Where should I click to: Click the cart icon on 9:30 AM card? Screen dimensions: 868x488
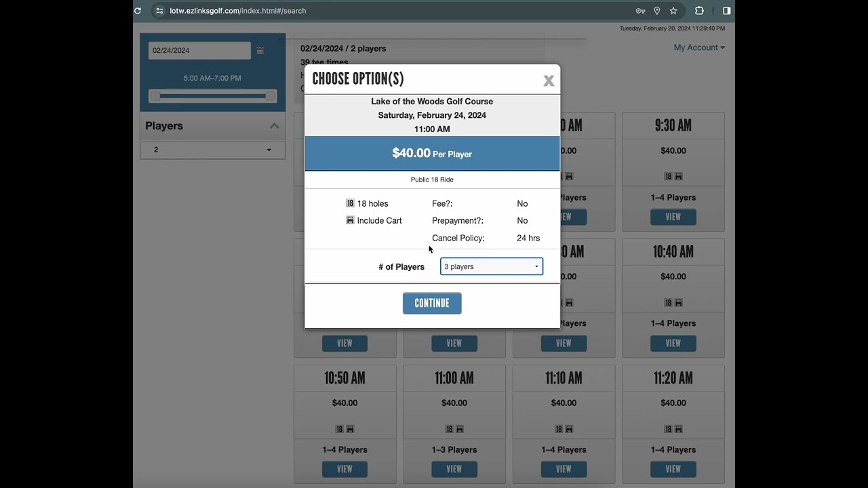(x=679, y=176)
